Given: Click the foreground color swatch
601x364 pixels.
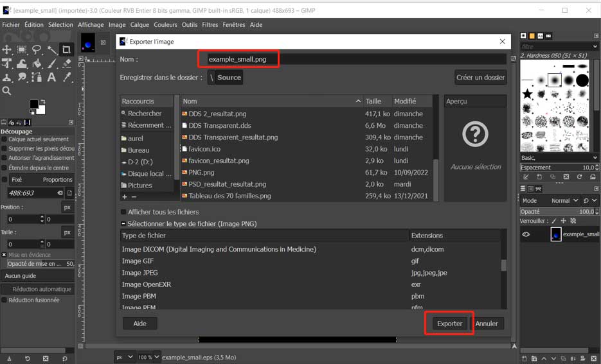Looking at the screenshot, I should tap(33, 104).
